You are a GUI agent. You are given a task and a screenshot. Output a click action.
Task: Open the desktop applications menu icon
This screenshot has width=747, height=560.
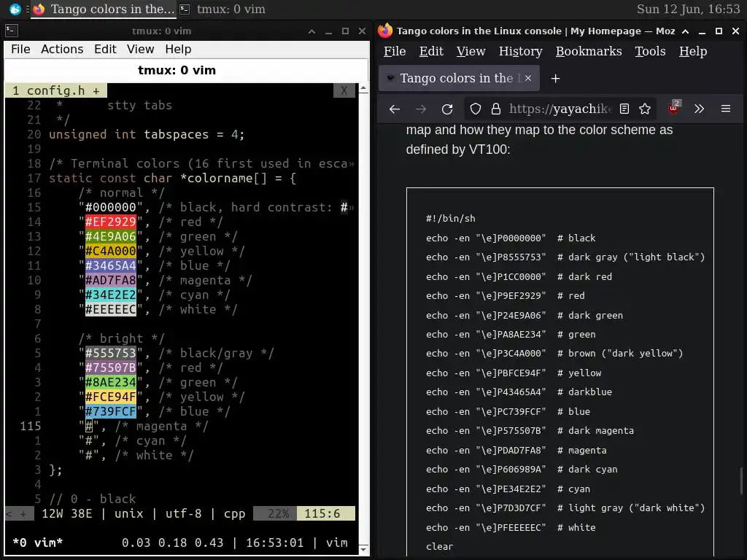(15, 9)
